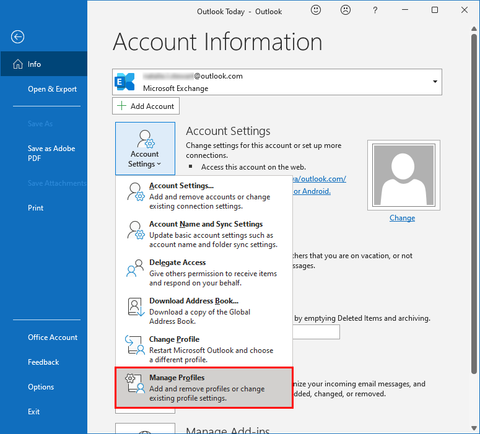The height and width of the screenshot is (434, 480).
Task: Send a smile via happy face icon
Action: (x=316, y=10)
